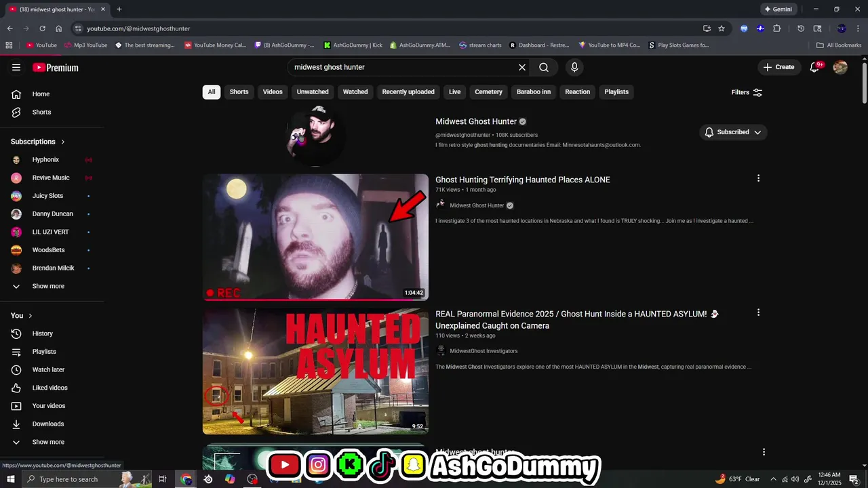The width and height of the screenshot is (868, 488).
Task: Open Mp3 YouTube bookmark
Action: point(85,45)
